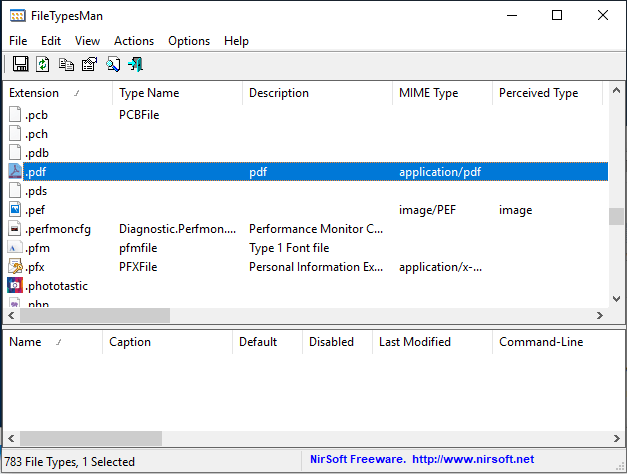Click the PCBFile type name cell

tap(139, 115)
